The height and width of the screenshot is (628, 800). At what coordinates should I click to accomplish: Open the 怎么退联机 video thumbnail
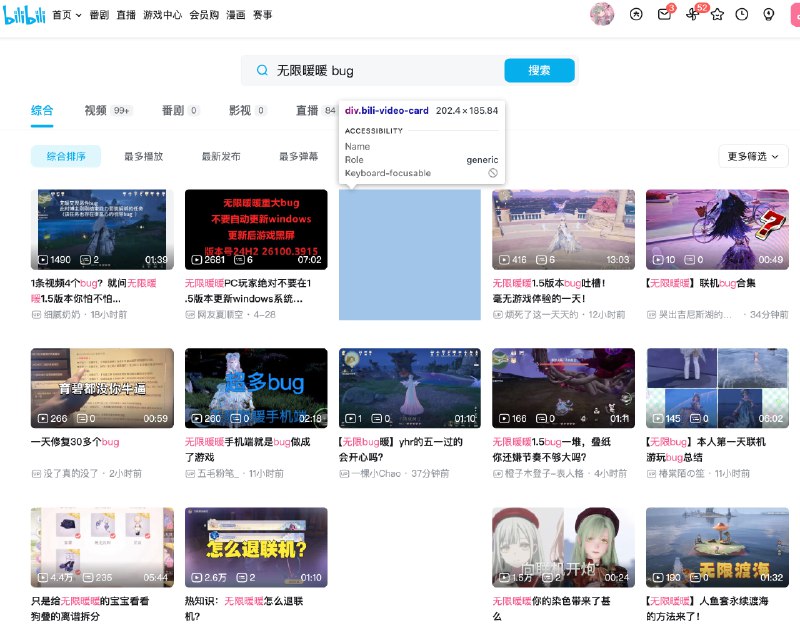(x=254, y=546)
